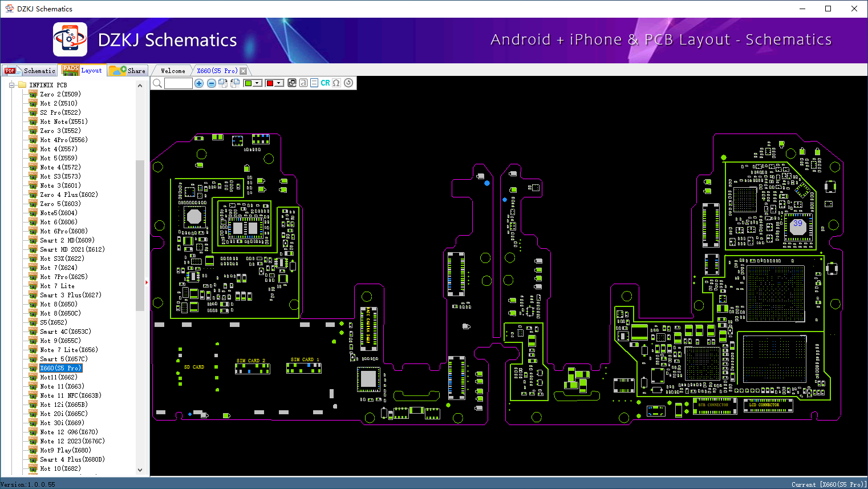Viewport: 868px width, 489px height.
Task: Click the board icon beside Hot11(X662)
Action: click(x=33, y=377)
